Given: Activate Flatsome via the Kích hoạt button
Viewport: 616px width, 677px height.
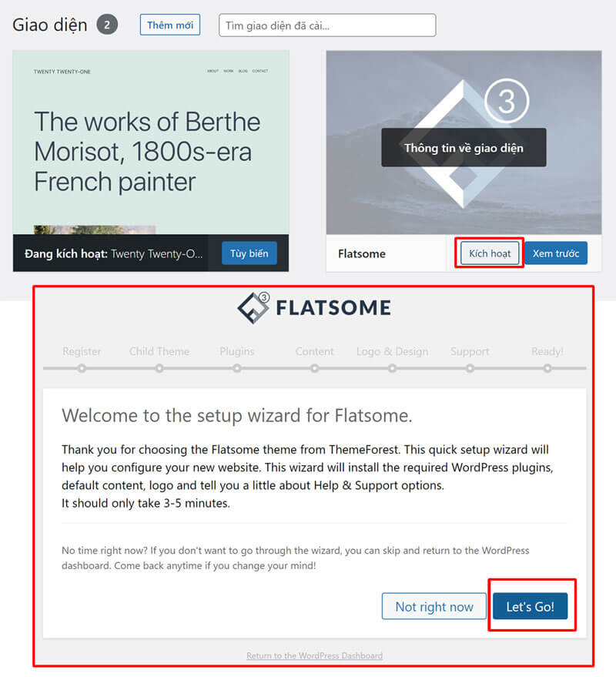Looking at the screenshot, I should pyautogui.click(x=489, y=253).
